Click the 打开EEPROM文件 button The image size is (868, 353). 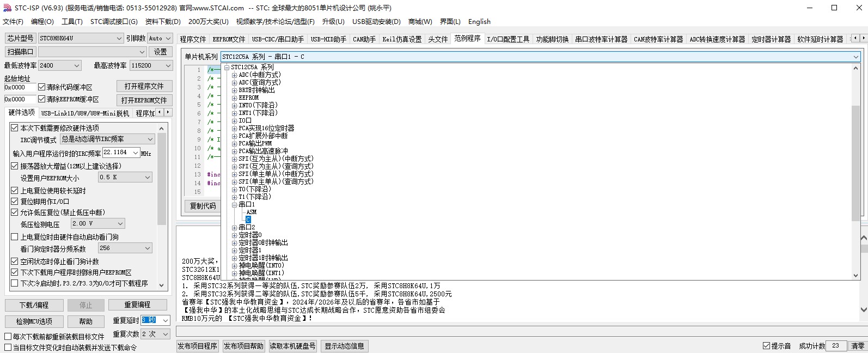click(144, 100)
